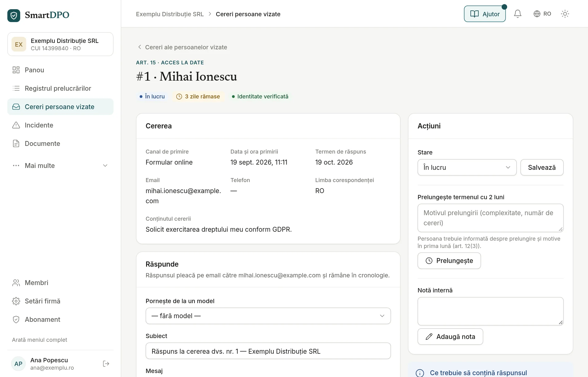The image size is (588, 377).
Task: Go back to Cereri ale persoanelor vizate
Action: 183,47
